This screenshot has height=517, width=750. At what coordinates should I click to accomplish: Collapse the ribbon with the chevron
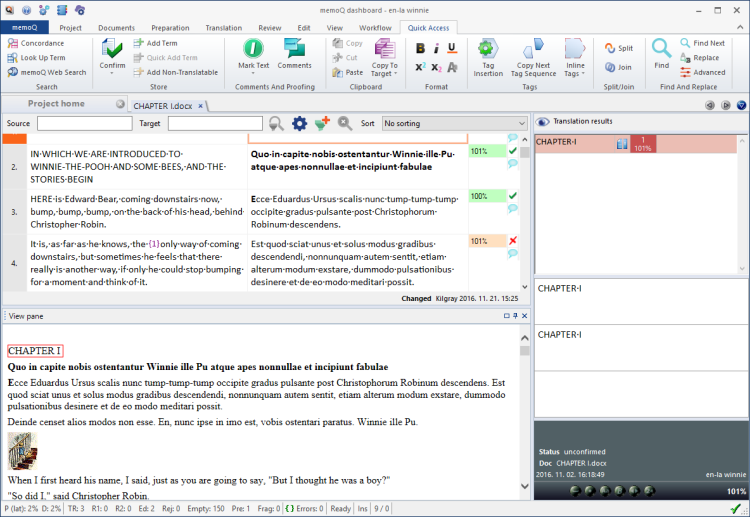point(740,27)
